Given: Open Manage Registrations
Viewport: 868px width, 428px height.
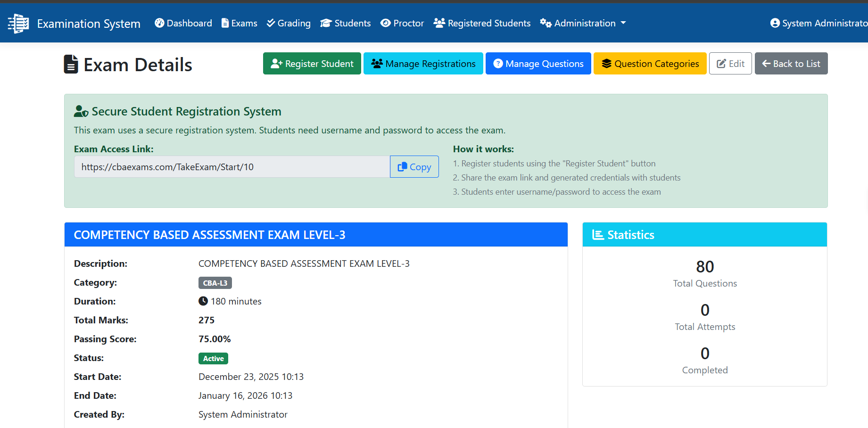Looking at the screenshot, I should (x=423, y=64).
